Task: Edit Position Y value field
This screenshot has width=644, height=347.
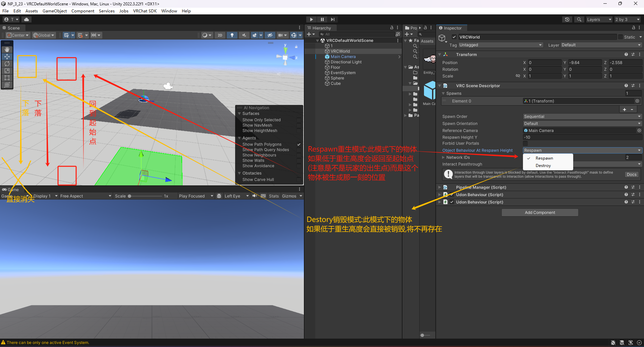Action: 585,63
